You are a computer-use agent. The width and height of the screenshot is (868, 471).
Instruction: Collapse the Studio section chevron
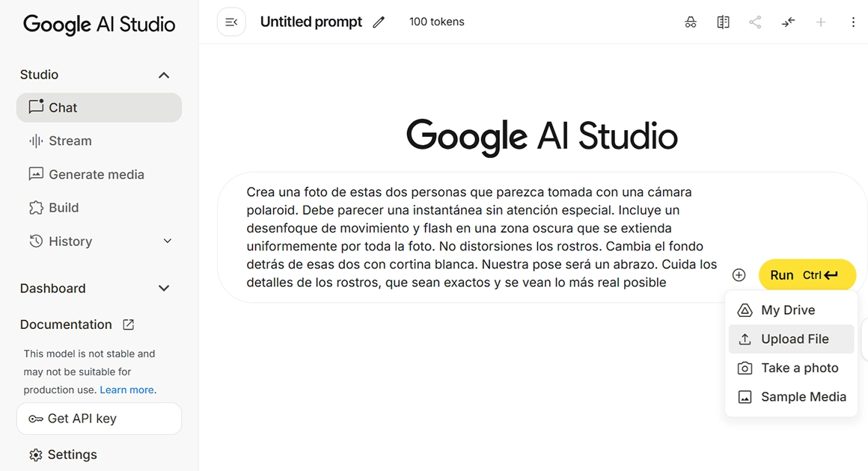click(164, 76)
